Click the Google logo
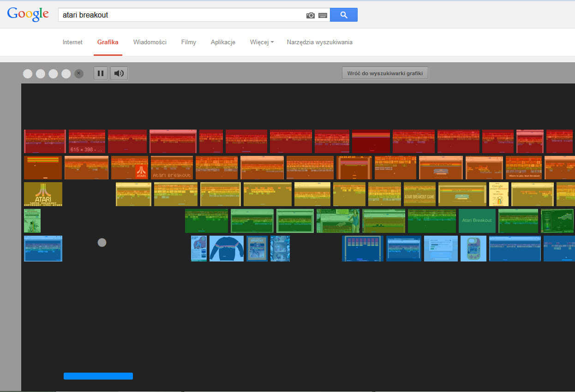 point(28,14)
